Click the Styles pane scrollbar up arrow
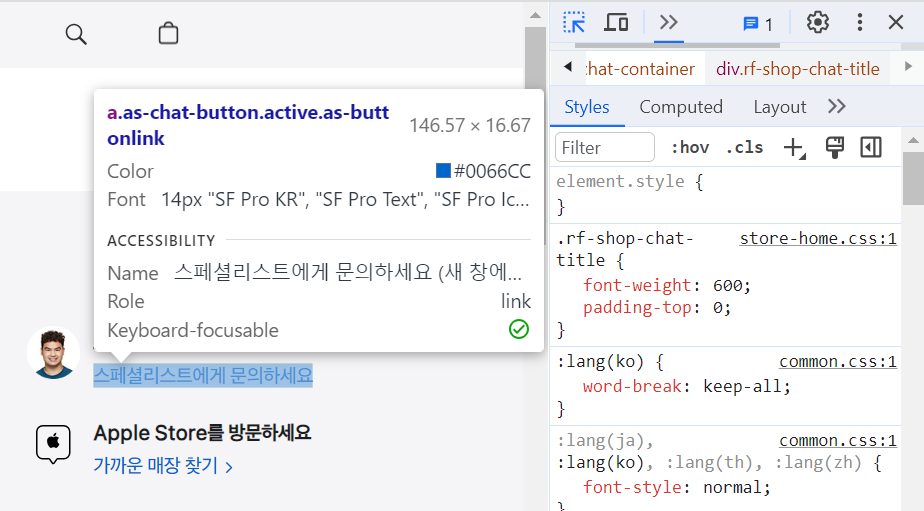Viewport: 924px width, 511px height. coord(913,140)
